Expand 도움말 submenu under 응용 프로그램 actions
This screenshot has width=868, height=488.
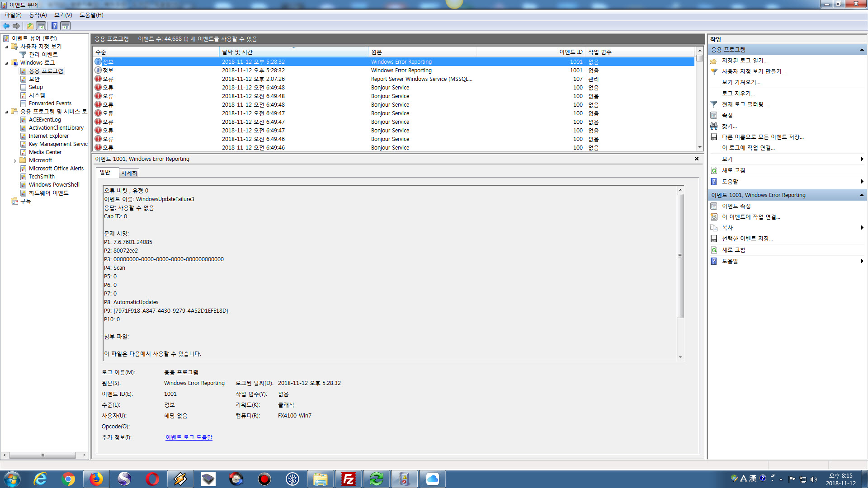(862, 182)
